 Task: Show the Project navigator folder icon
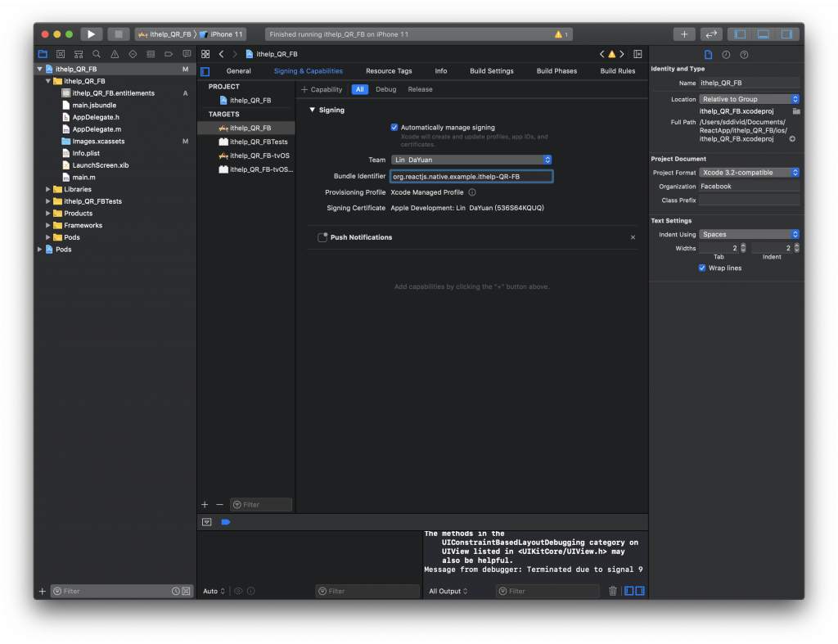click(x=43, y=54)
